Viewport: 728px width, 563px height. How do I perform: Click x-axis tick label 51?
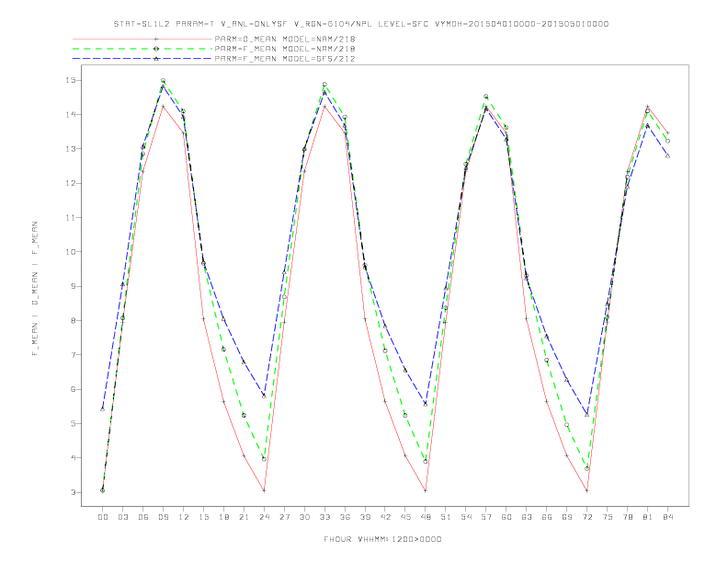pyautogui.click(x=446, y=517)
